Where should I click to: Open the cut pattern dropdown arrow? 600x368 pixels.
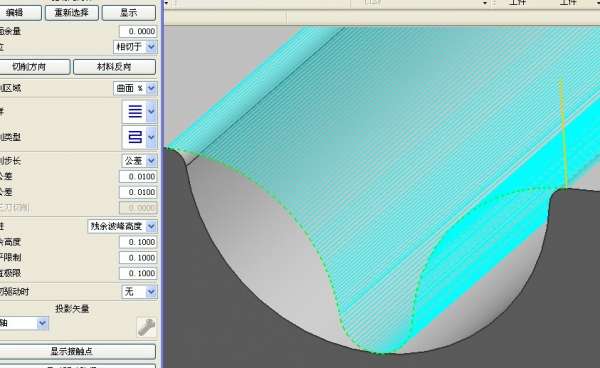(151, 111)
